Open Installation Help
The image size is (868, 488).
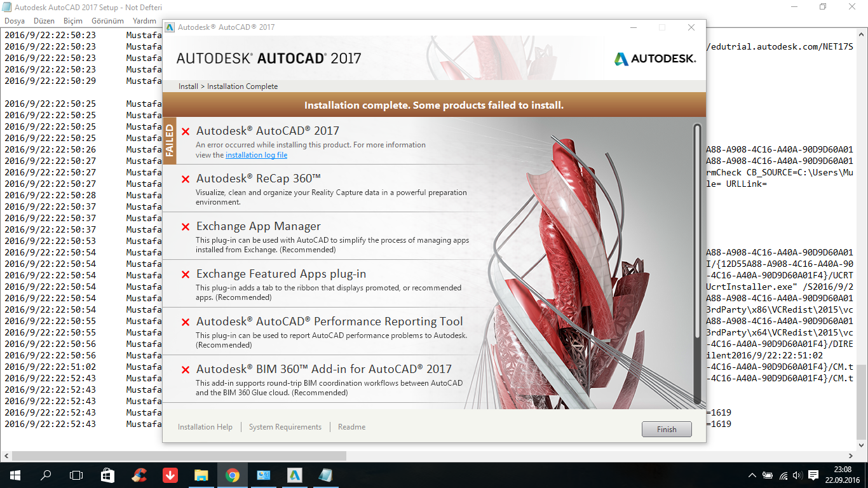(x=205, y=427)
